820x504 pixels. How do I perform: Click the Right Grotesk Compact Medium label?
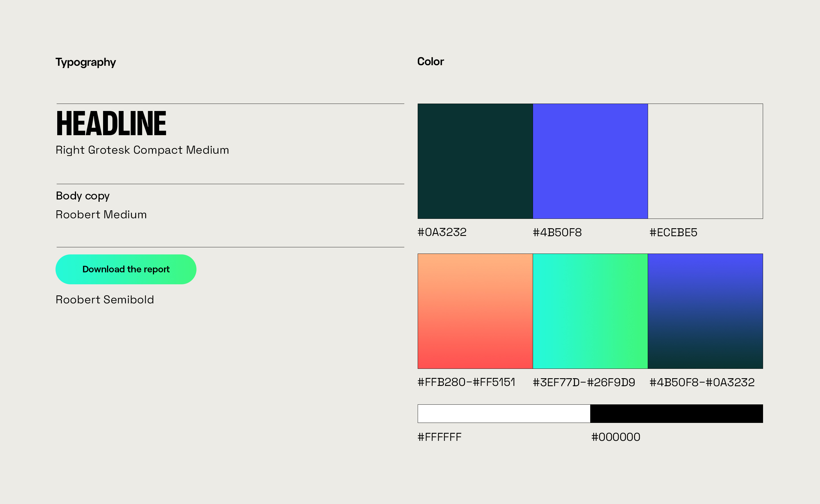(142, 150)
